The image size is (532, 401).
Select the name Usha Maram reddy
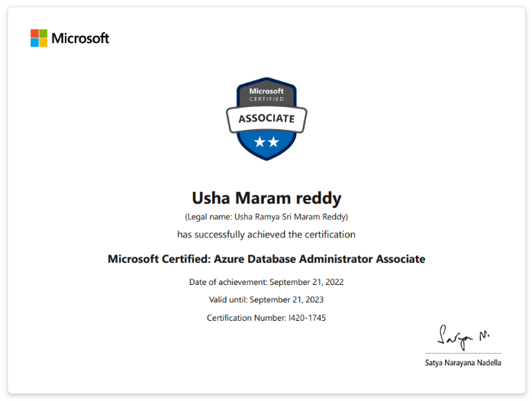[x=266, y=198]
